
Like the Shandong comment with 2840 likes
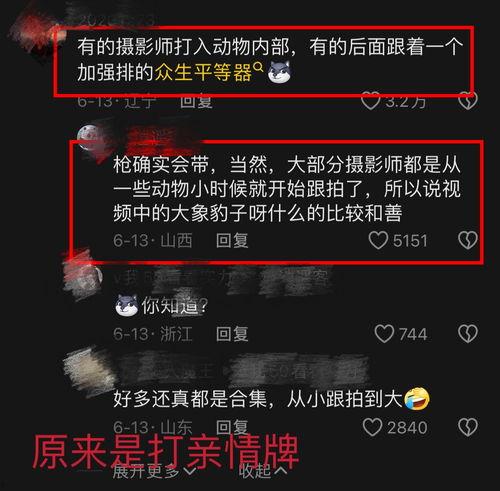coord(372,427)
